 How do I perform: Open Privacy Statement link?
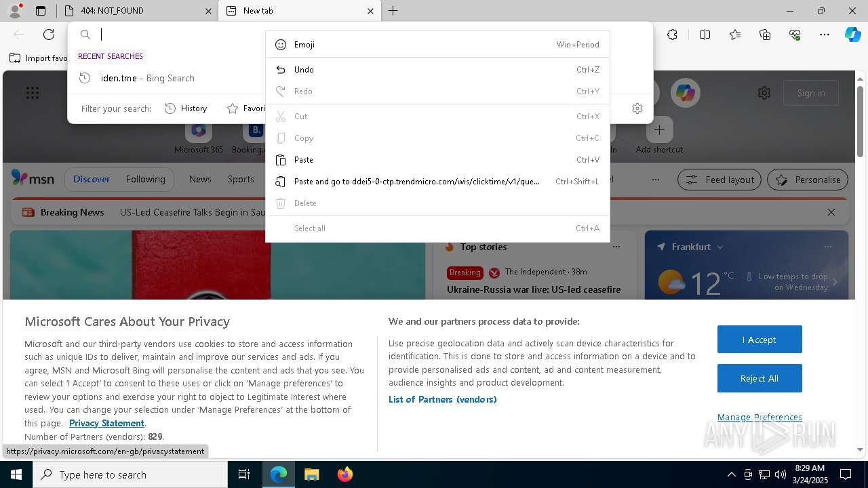tap(106, 423)
